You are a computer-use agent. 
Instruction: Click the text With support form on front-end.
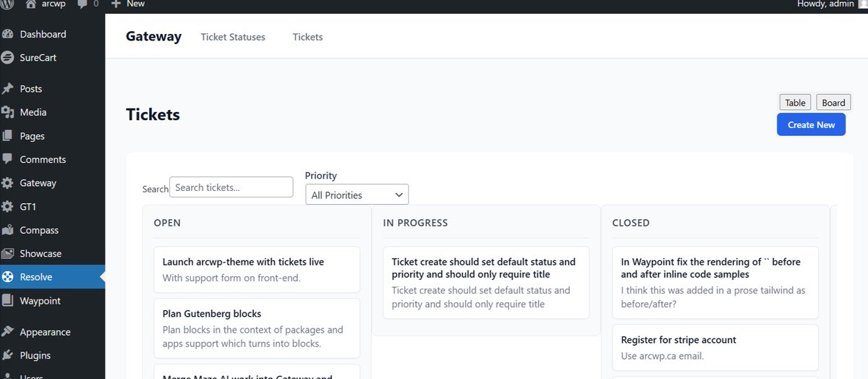pos(231,278)
